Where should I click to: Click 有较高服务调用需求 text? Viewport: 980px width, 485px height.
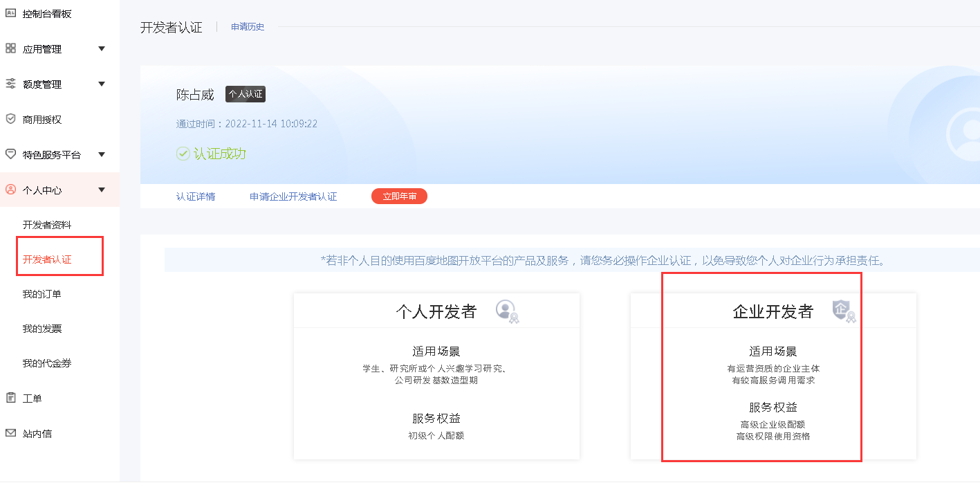pos(773,381)
